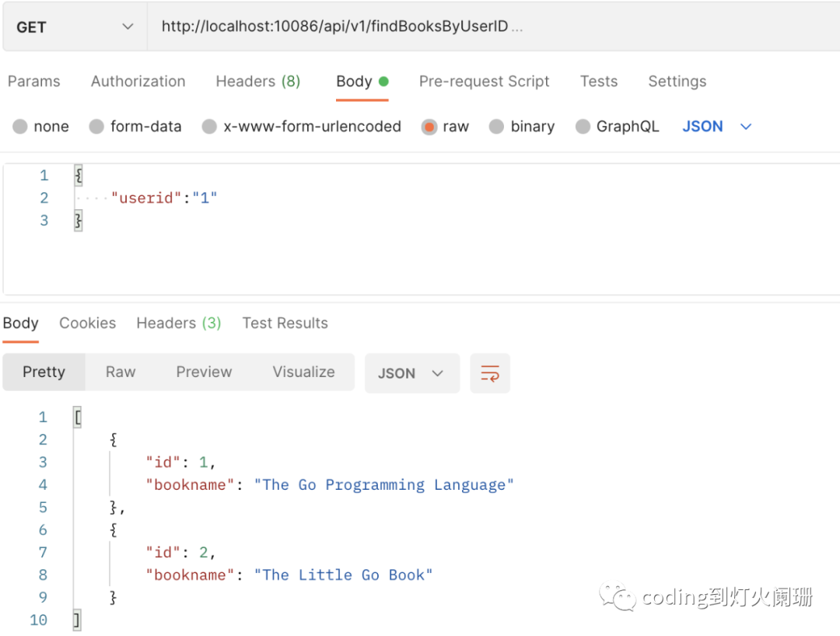Screen dimensions: 840x636
Task: Select the none body type radio
Action: coord(20,127)
